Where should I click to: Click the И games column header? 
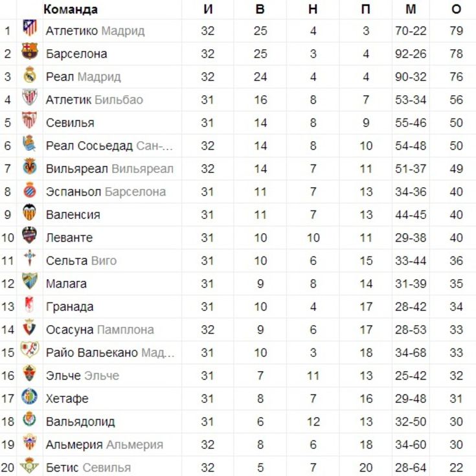point(208,10)
